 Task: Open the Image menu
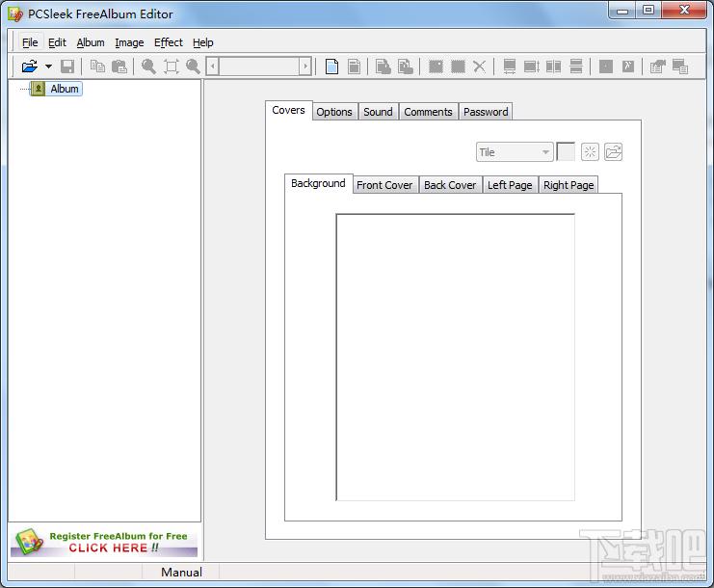[x=129, y=42]
